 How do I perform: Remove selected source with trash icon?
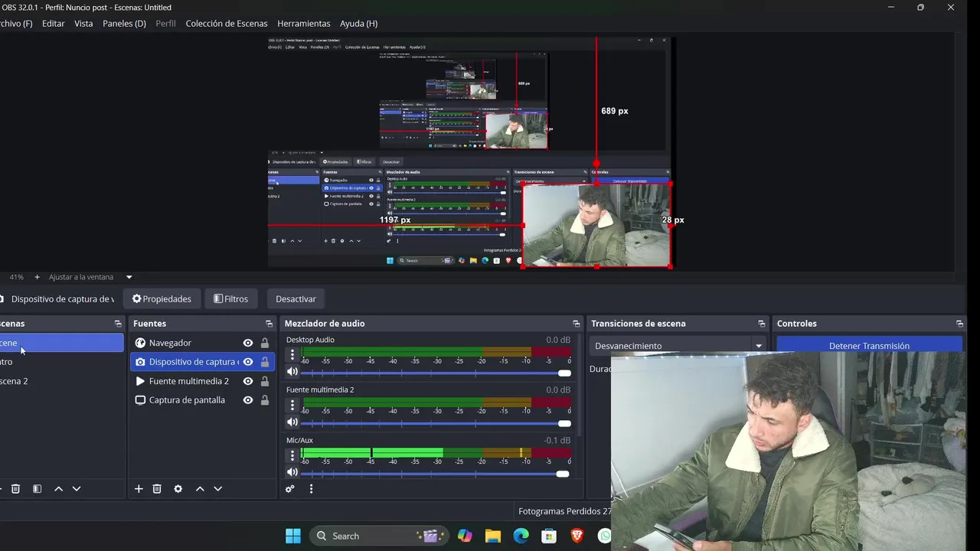tap(157, 489)
